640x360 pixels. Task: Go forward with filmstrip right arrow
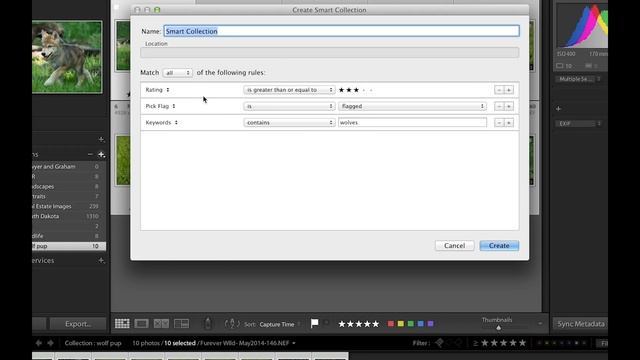pyautogui.click(x=50, y=343)
